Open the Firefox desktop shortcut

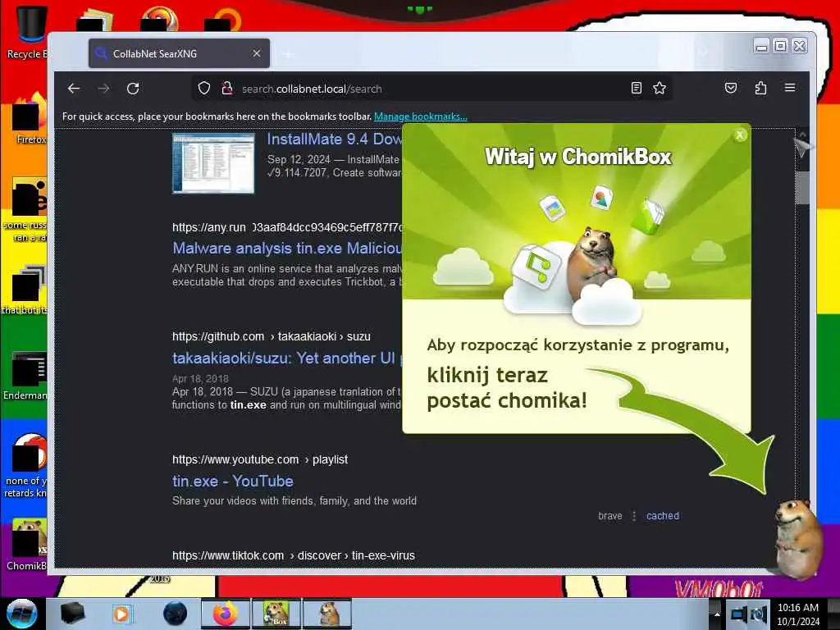[28, 119]
